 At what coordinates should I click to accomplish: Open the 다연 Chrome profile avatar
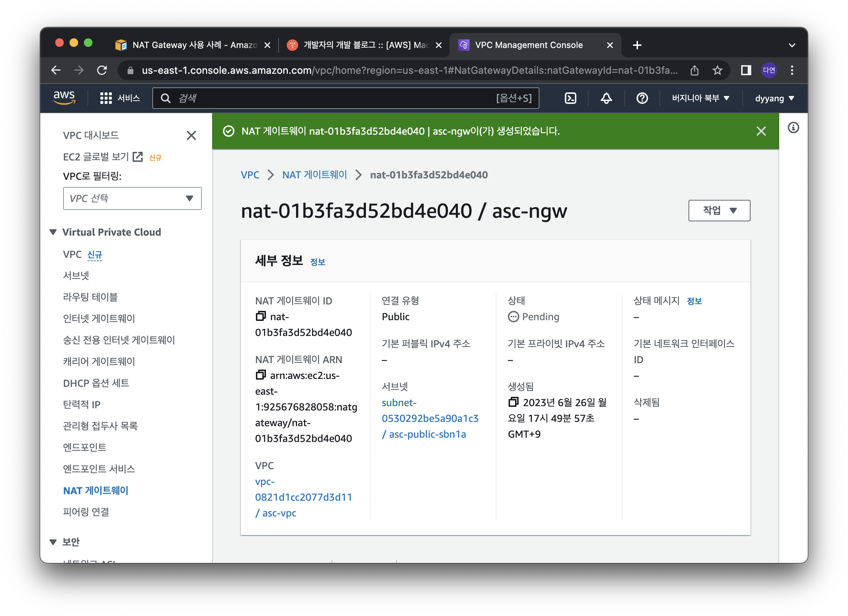point(769,70)
